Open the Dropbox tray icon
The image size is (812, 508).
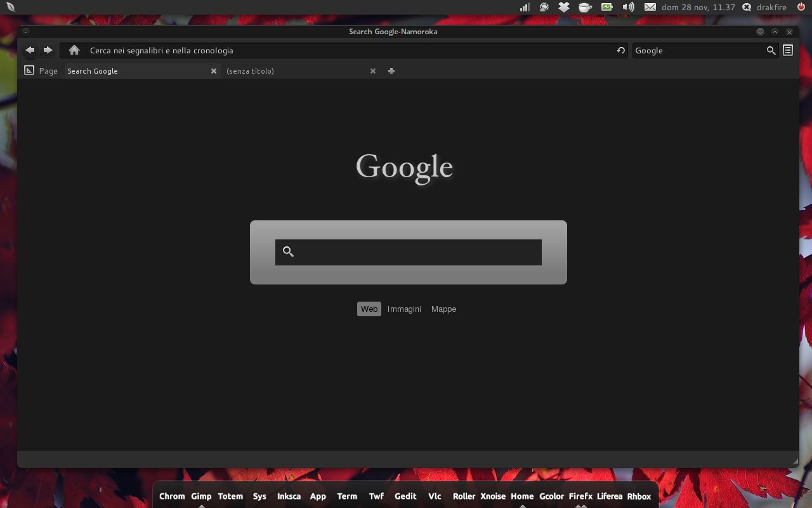564,7
